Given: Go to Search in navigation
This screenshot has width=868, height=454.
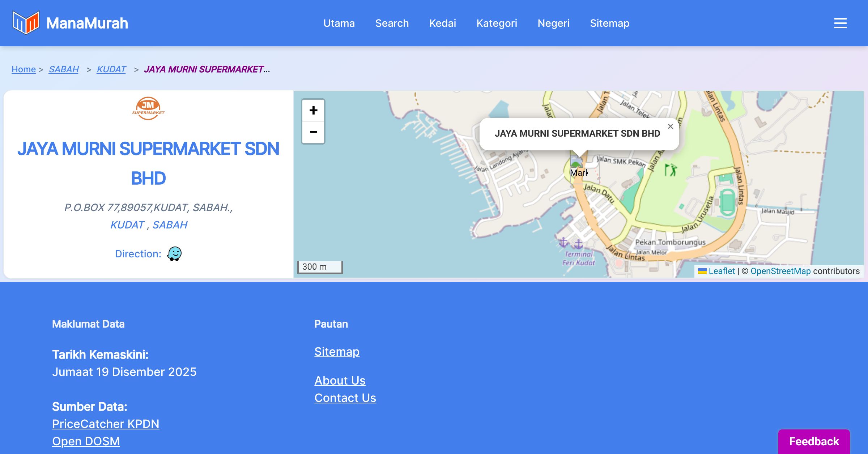Looking at the screenshot, I should [x=392, y=23].
